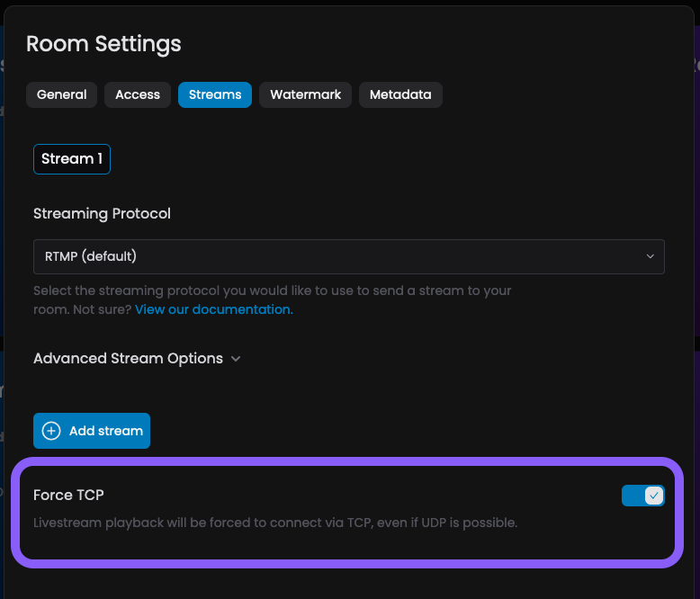Click the Room Settings heading

[103, 43]
